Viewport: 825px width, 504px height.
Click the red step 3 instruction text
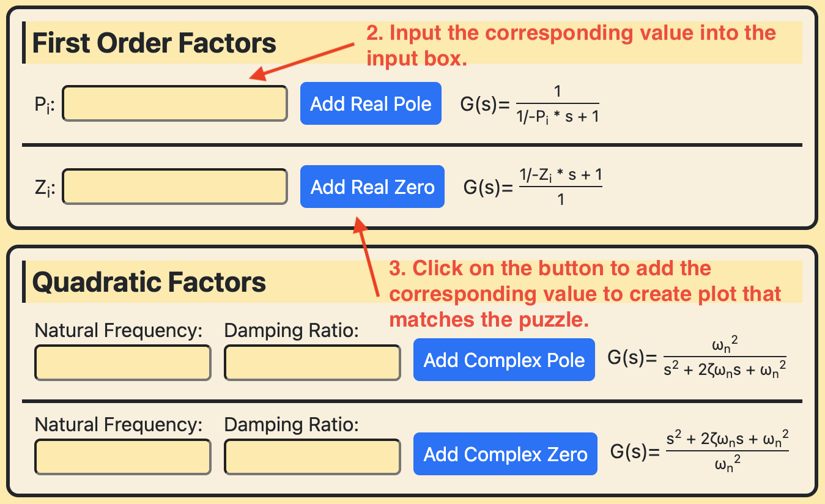[585, 294]
